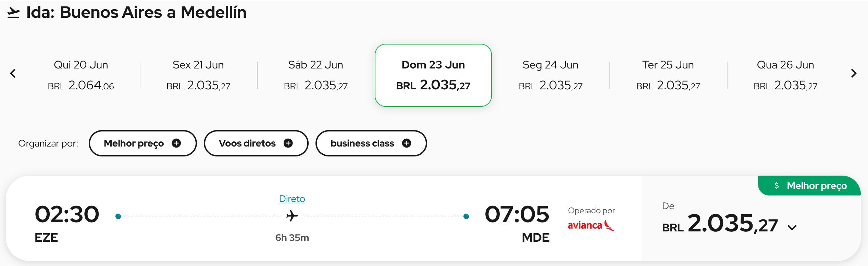Screen dimensions: 868x266
Task: Choose the Sáb 22 Jun date
Action: [315, 75]
